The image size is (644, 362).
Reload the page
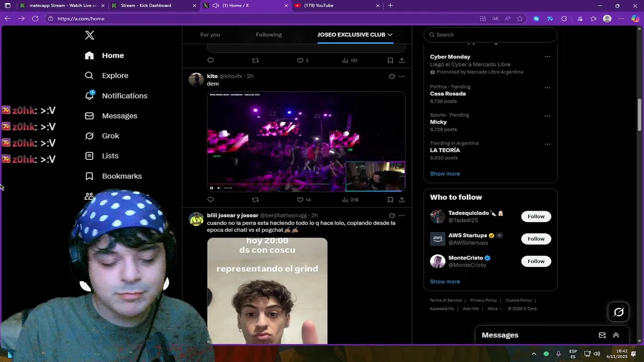(35, 19)
